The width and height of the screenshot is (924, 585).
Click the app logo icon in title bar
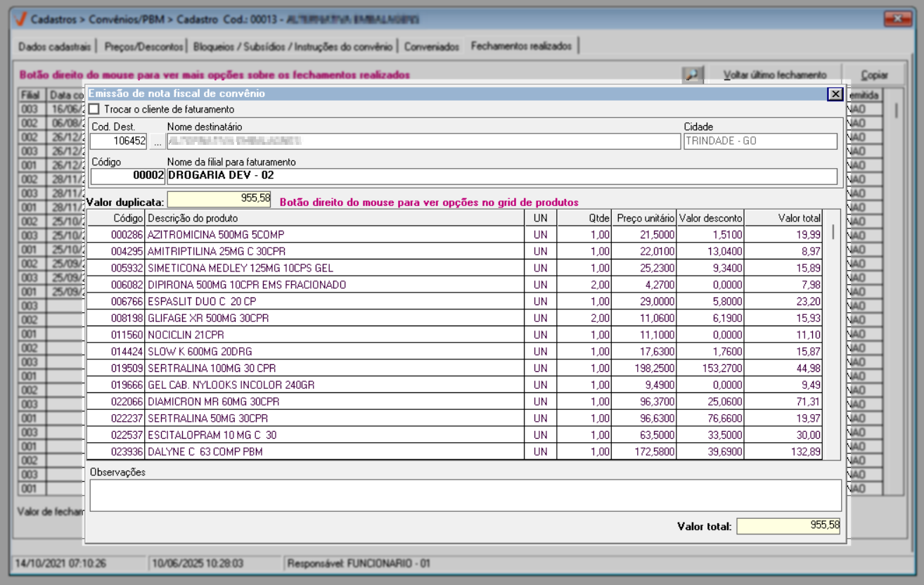21,19
